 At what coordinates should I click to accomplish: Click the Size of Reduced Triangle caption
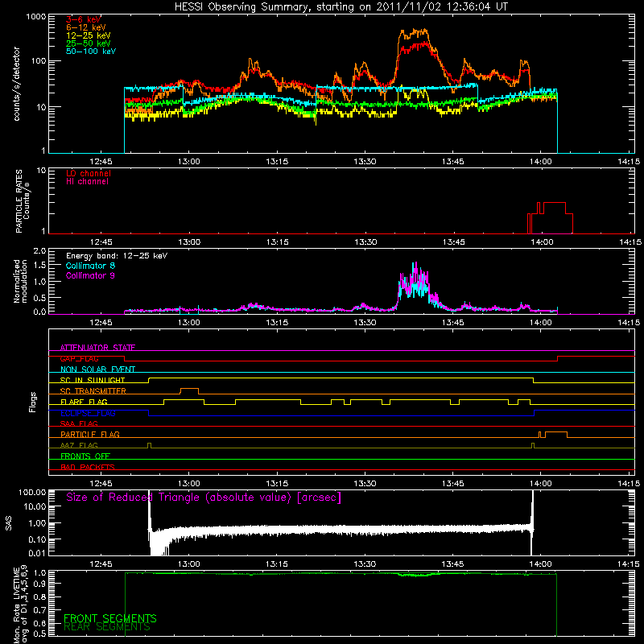coord(204,497)
